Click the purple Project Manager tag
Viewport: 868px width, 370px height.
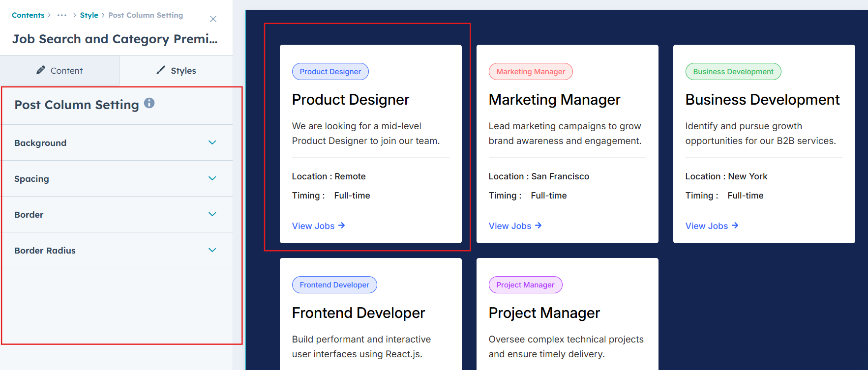point(525,285)
